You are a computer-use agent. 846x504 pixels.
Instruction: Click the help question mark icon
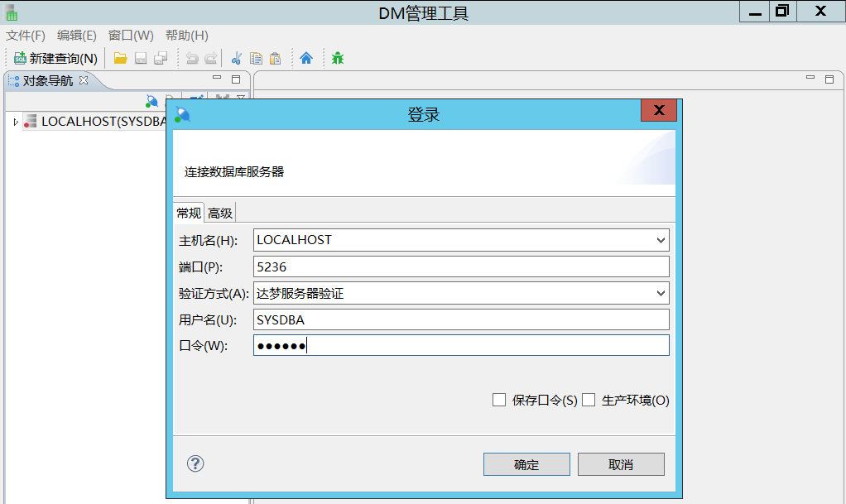point(195,463)
